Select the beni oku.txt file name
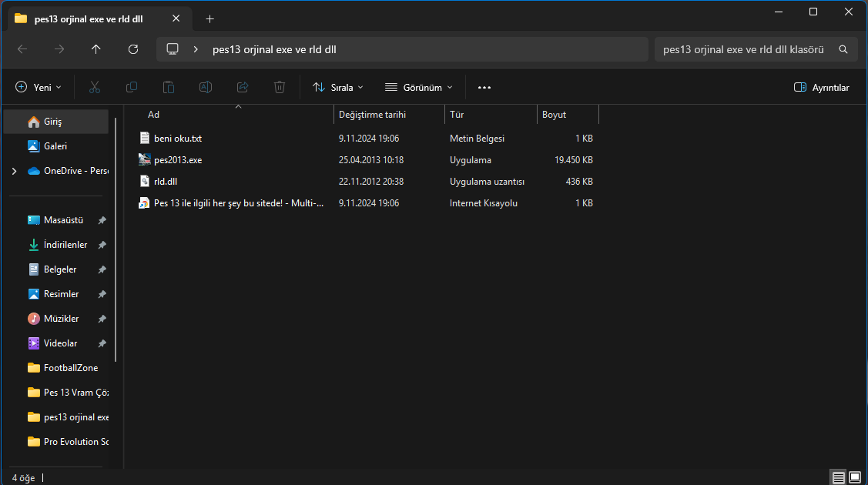The width and height of the screenshot is (868, 485). 178,139
